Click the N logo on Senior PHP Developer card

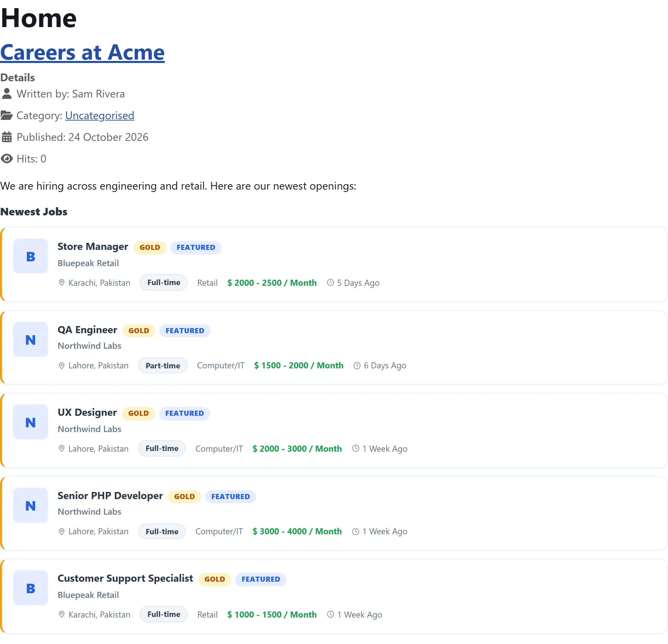(30, 505)
